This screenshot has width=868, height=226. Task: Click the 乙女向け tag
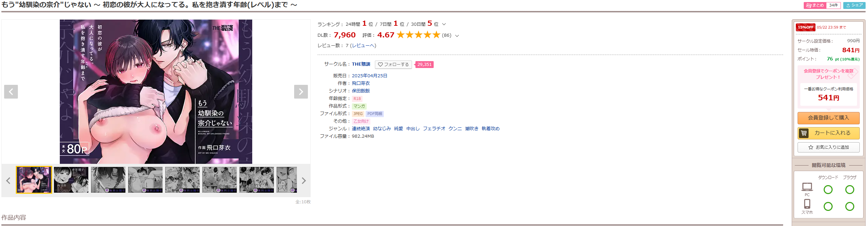361,121
